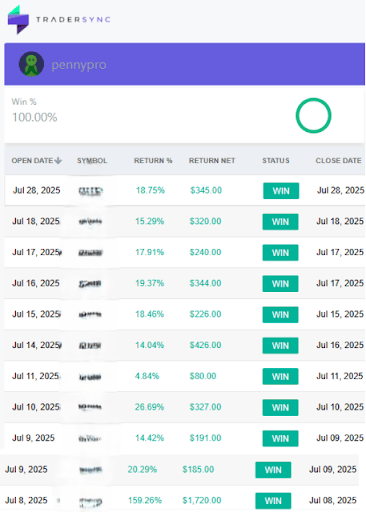
Task: Open the pennypro avatar image
Action: point(31,64)
